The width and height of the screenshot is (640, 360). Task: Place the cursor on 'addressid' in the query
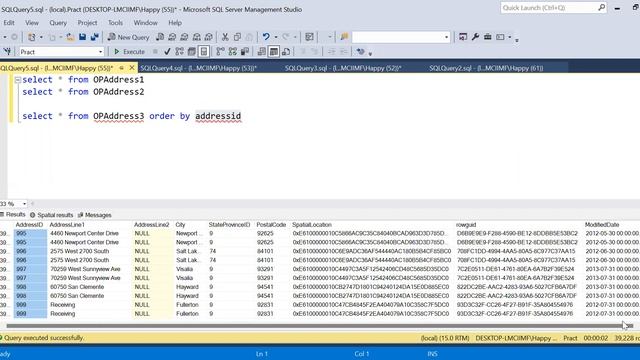(218, 116)
